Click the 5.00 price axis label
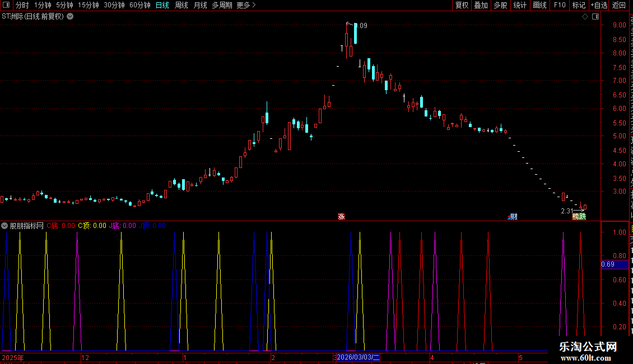The image size is (633, 364). pos(619,136)
